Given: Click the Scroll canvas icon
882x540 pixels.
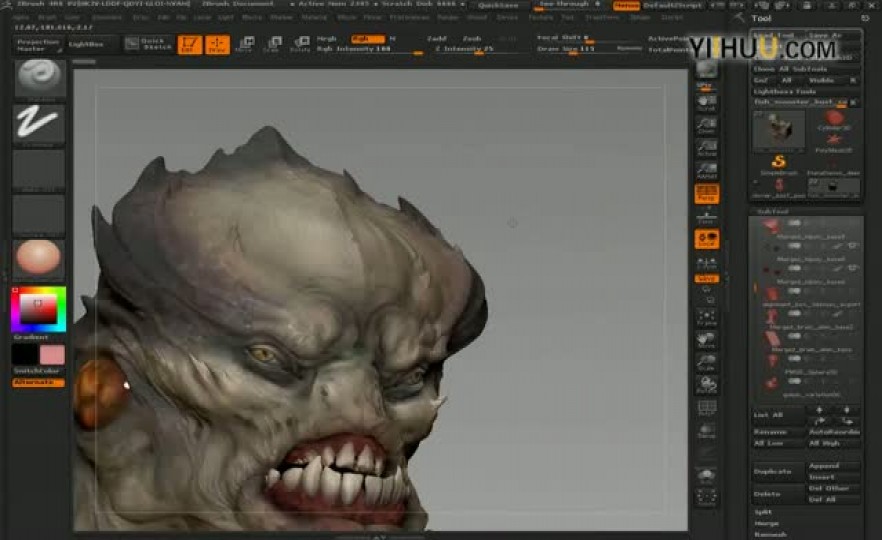Looking at the screenshot, I should 706,103.
